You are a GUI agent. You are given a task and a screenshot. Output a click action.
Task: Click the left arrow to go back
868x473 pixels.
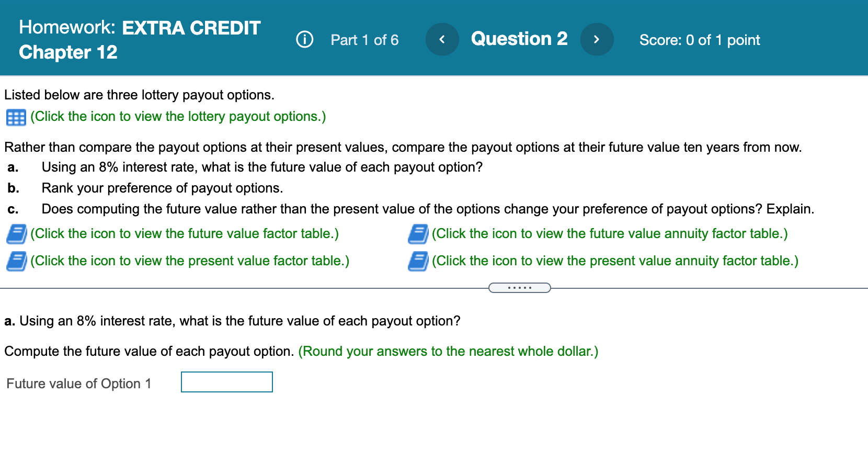tap(442, 39)
